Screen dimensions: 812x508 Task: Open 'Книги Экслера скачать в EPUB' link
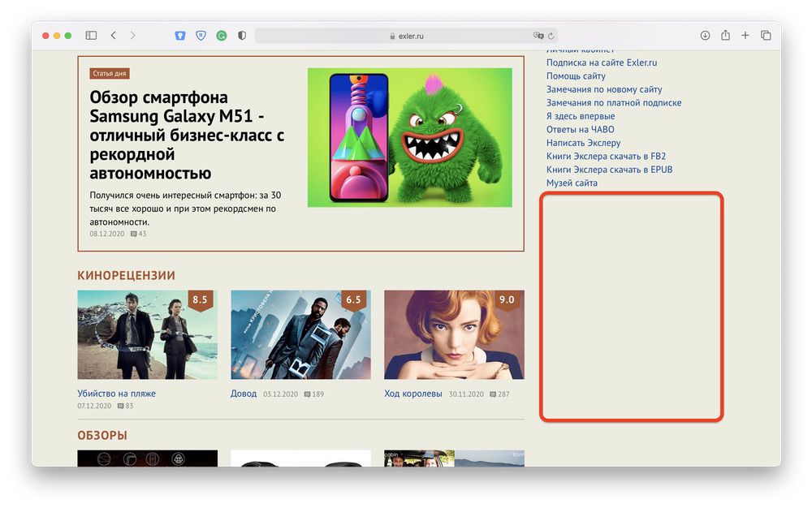610,170
